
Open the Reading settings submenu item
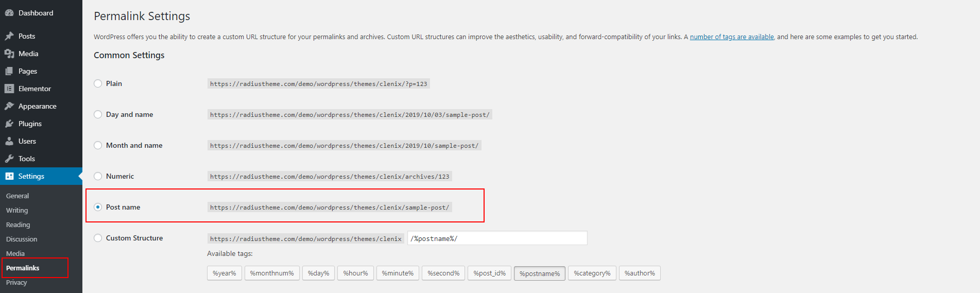click(18, 225)
